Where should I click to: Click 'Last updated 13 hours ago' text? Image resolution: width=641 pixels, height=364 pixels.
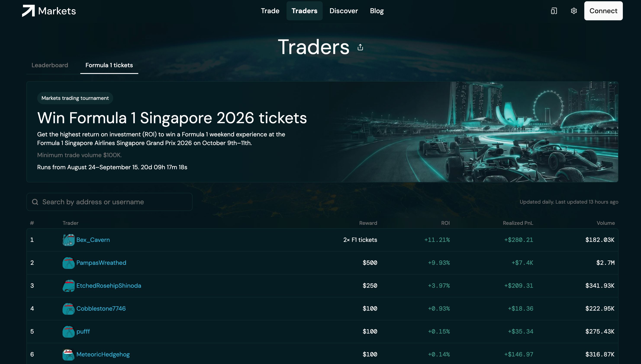[x=587, y=202]
